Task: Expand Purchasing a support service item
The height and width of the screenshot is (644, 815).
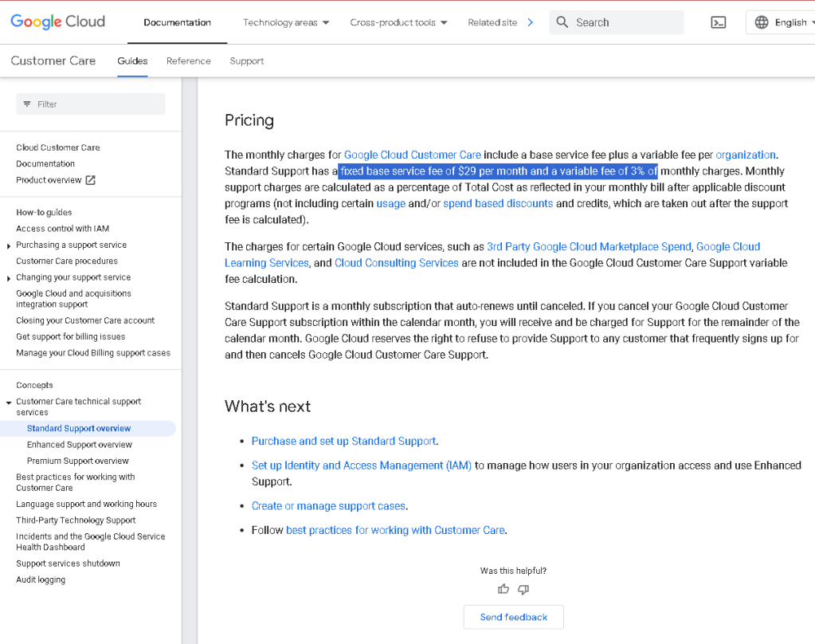Action: pyautogui.click(x=8, y=246)
